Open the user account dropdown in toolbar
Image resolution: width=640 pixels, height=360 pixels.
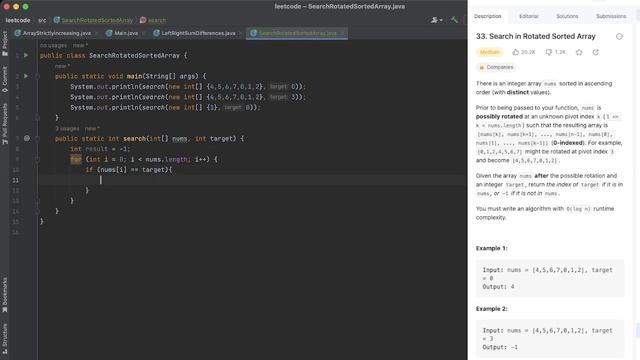pos(436,20)
